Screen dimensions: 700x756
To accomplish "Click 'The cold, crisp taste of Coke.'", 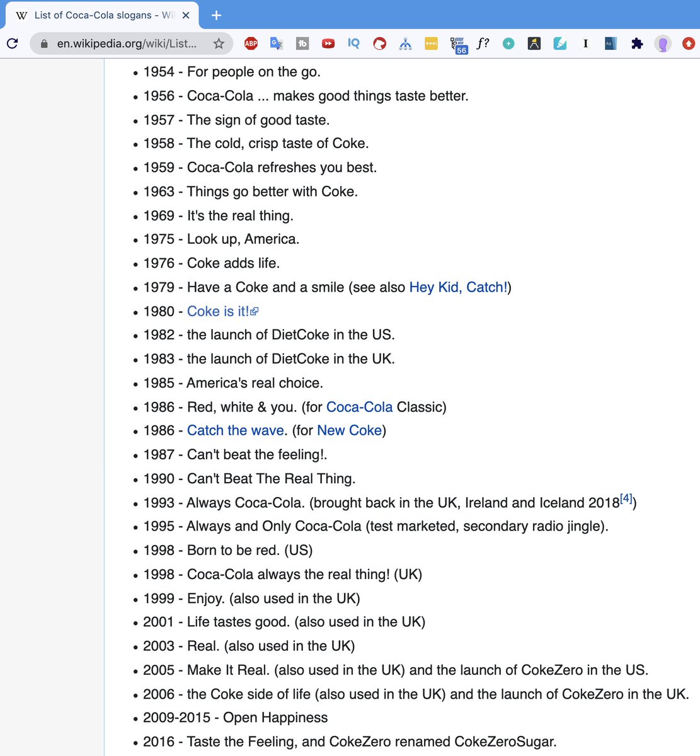I will [278, 144].
